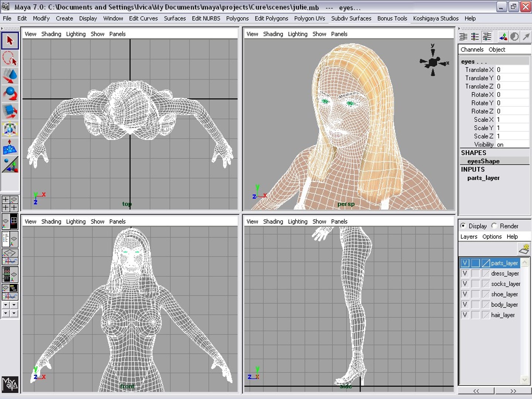532x399 pixels.
Task: Open the front viewport Lighting menu
Action: (76, 222)
